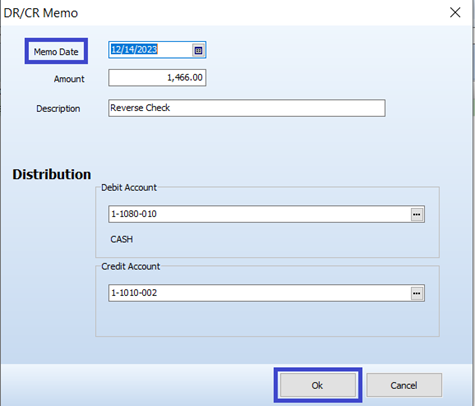The image size is (475, 406).
Task: Click the Debit Account group title
Action: click(129, 188)
